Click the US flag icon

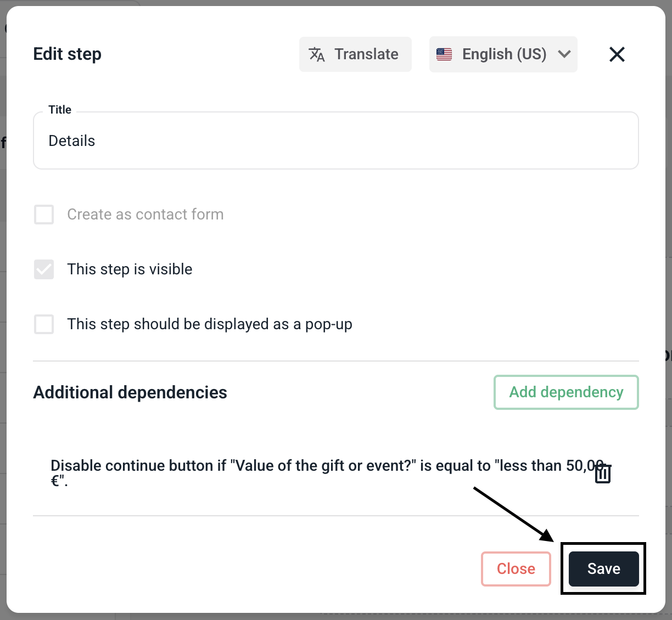coord(444,54)
